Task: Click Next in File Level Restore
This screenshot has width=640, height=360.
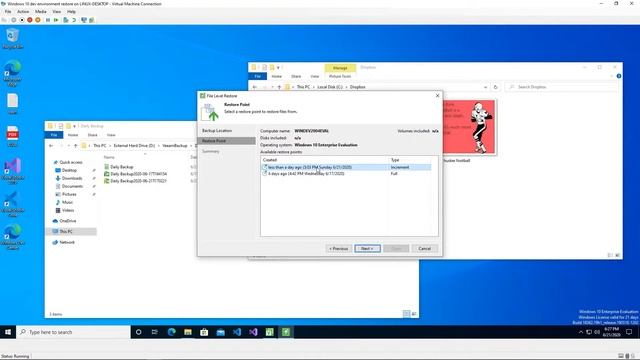Action: [x=367, y=248]
